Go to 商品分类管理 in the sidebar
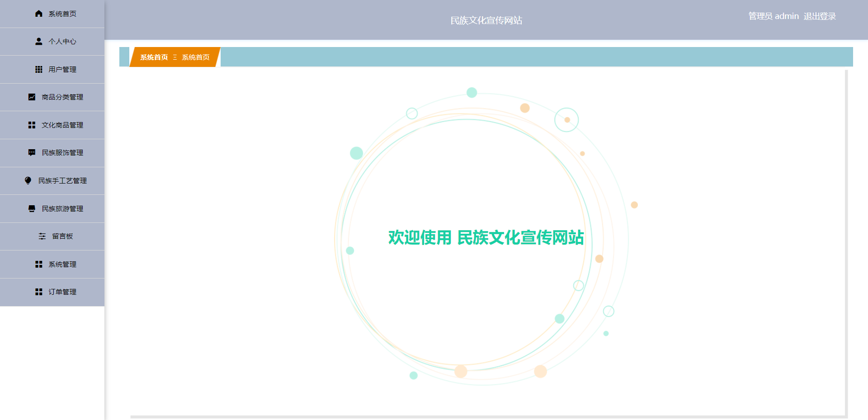The image size is (868, 420). pos(52,97)
